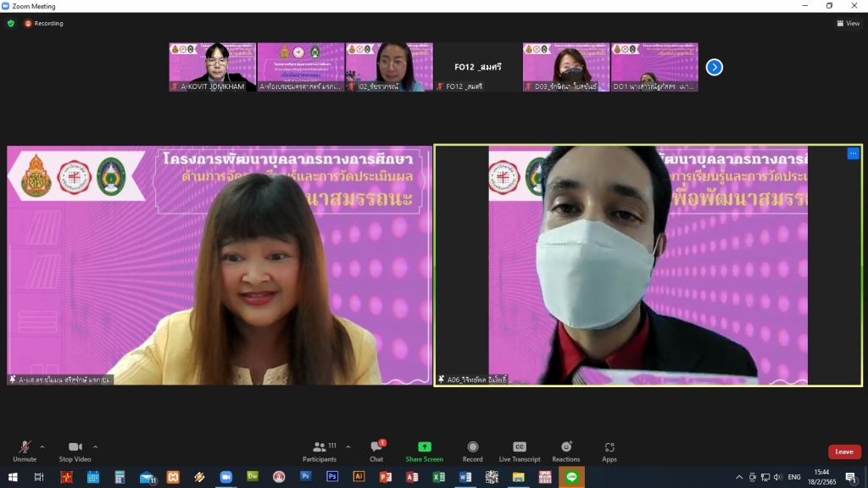The image size is (868, 488).
Task: Open the Chat panel
Action: click(x=377, y=452)
